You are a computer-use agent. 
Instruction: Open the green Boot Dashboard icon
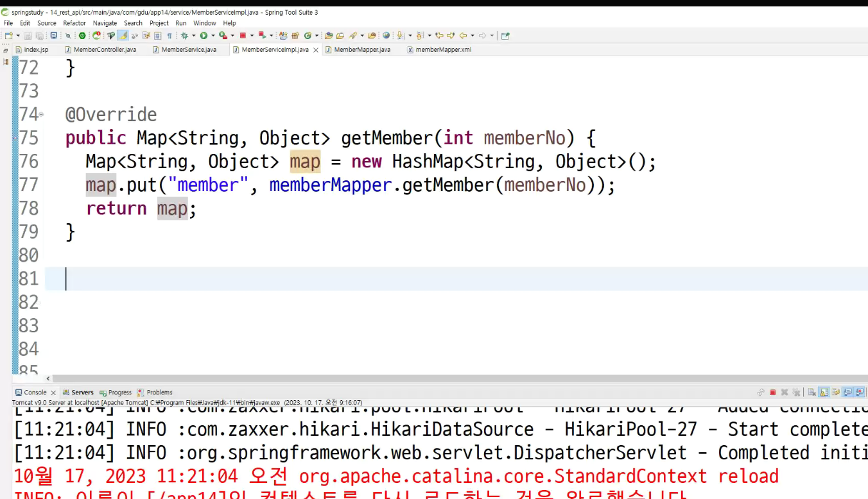point(82,35)
